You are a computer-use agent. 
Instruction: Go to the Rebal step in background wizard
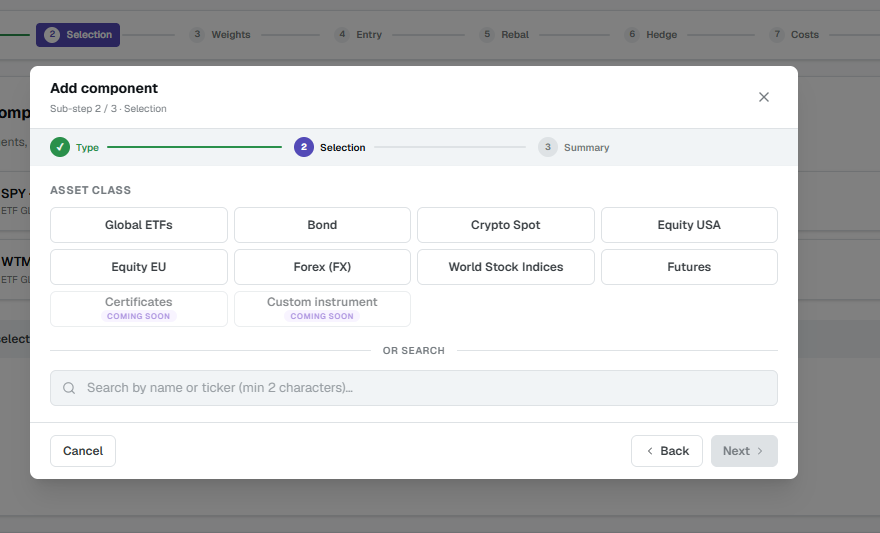click(x=505, y=35)
